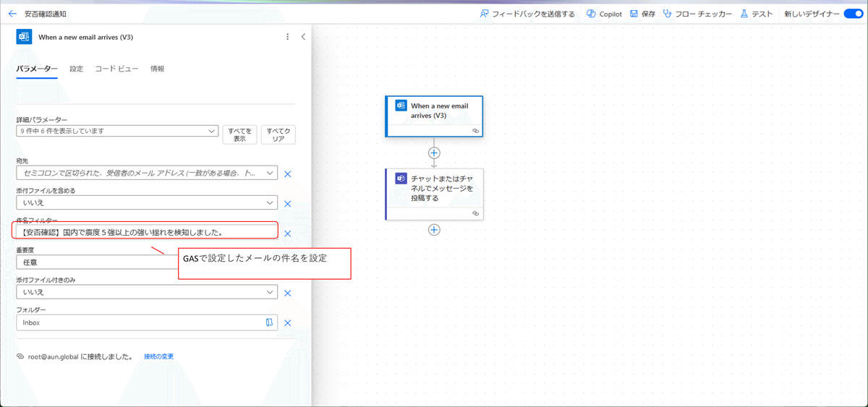Click the 宛先 input field

[x=147, y=173]
